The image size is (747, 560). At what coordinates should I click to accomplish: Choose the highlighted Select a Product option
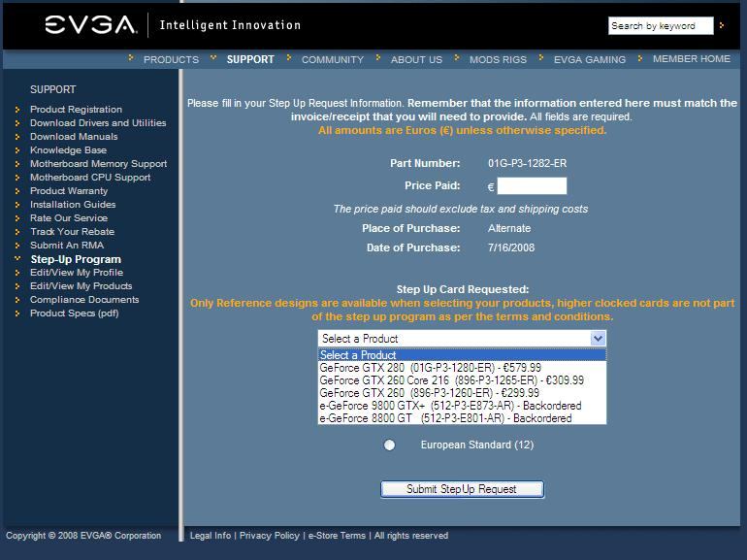(462, 355)
